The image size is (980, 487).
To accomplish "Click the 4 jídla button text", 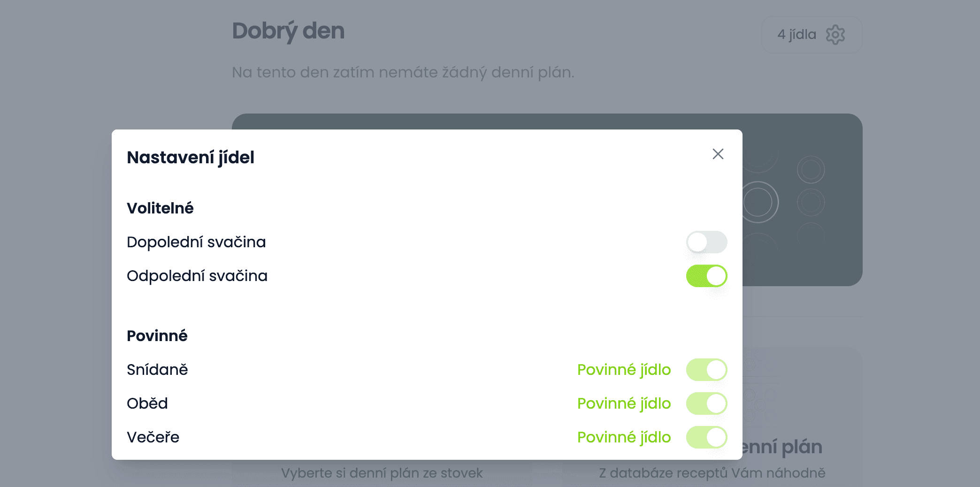I will 796,35.
